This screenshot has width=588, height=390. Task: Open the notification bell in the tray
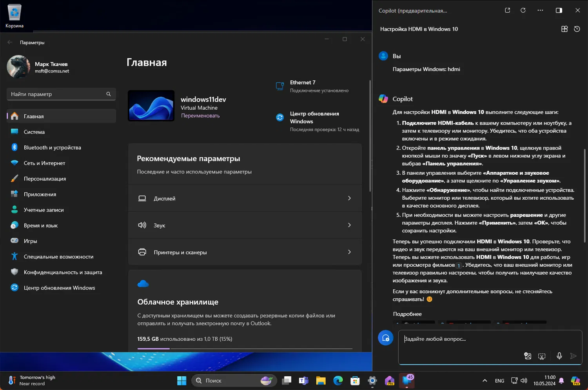pyautogui.click(x=561, y=381)
